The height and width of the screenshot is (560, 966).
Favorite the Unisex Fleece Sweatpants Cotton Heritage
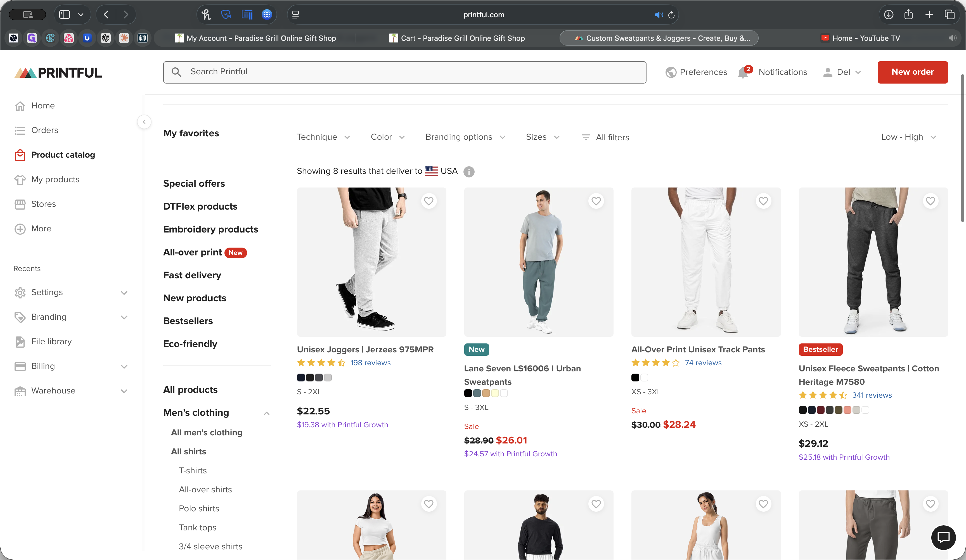coord(930,201)
